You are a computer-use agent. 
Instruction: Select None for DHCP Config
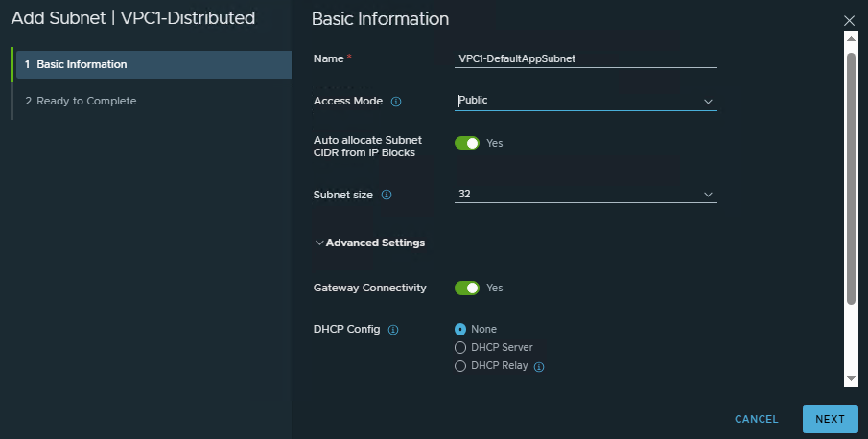click(x=460, y=329)
